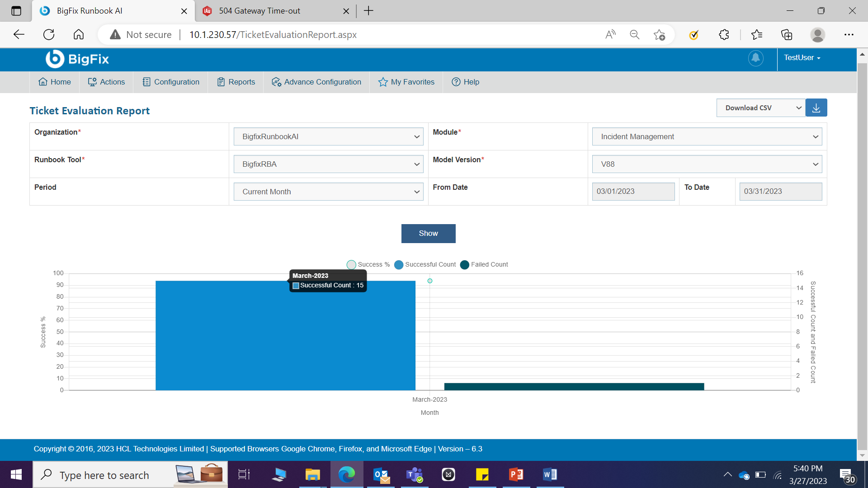Viewport: 868px width, 488px height.
Task: Click the download CSV arrow icon
Action: click(816, 108)
